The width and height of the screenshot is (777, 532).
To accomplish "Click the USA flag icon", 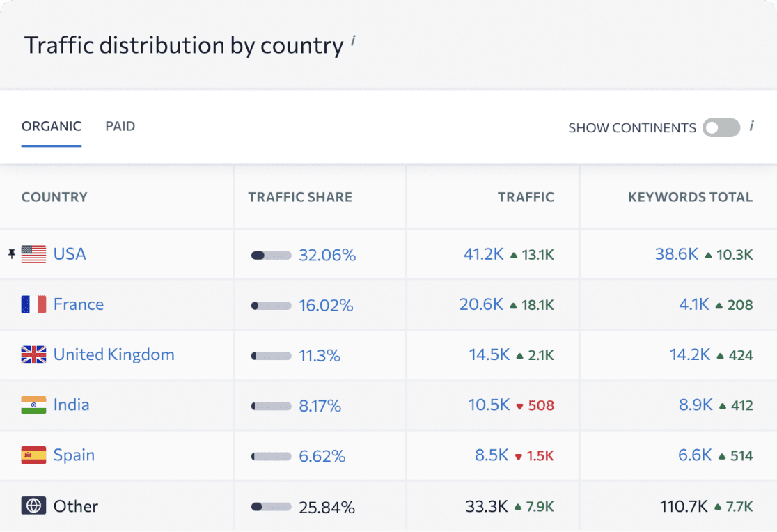I will coord(33,254).
